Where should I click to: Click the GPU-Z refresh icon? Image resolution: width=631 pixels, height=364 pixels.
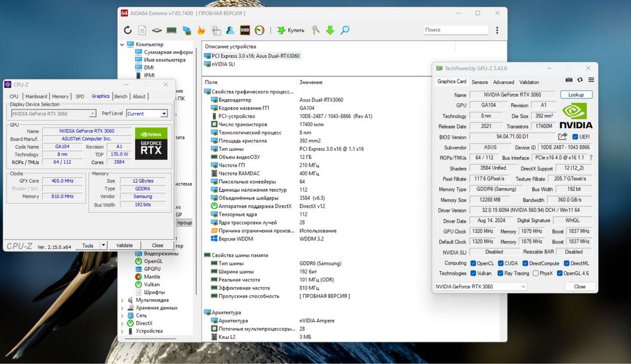(580, 79)
